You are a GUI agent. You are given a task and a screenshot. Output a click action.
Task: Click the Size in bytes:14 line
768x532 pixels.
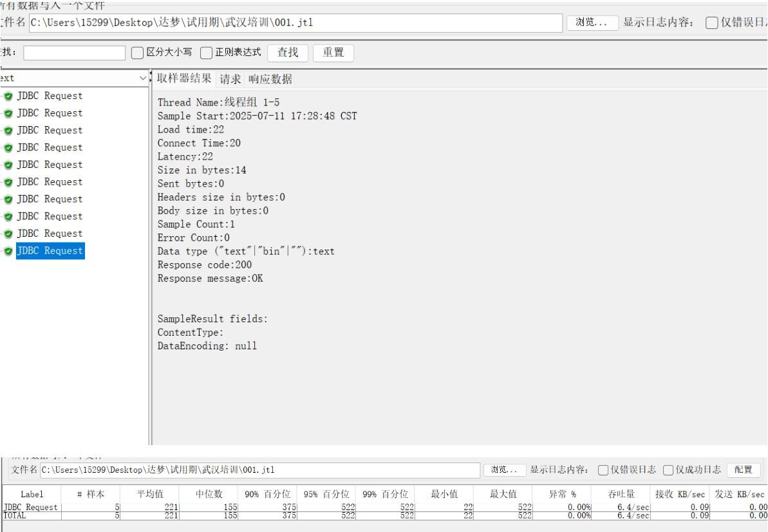point(201,170)
